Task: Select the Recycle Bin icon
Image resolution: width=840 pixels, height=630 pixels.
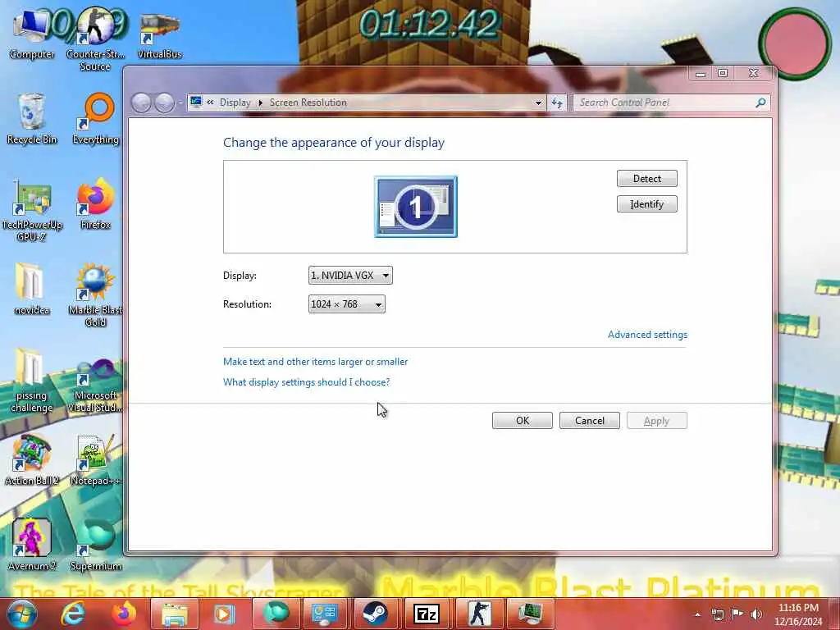Action: tap(31, 119)
